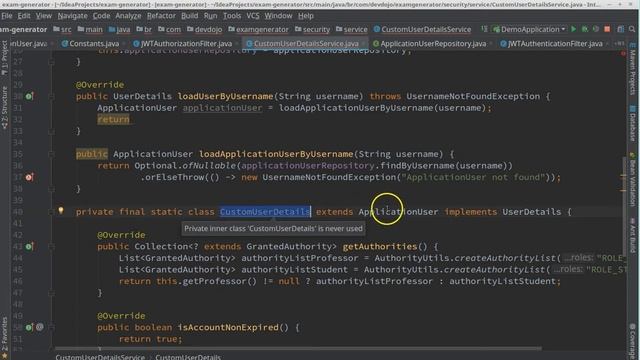
Task: Run DemoApplication with the green play icon
Action: point(573,29)
